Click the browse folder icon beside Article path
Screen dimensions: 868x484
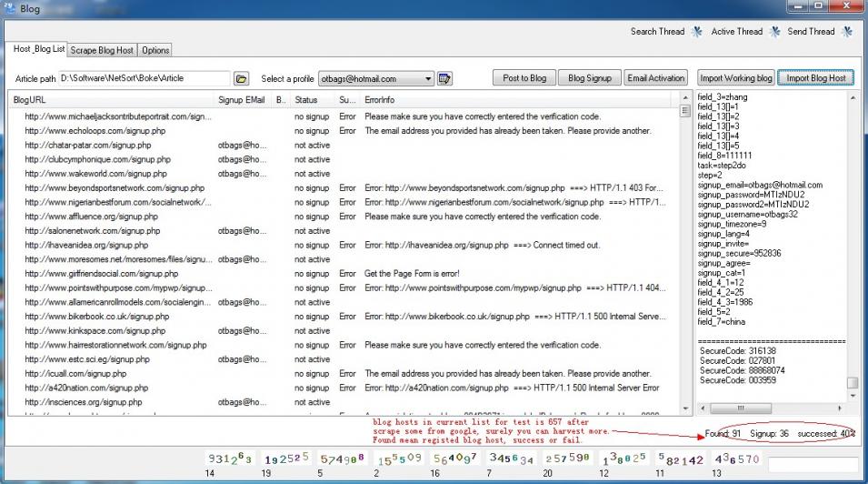coord(241,78)
